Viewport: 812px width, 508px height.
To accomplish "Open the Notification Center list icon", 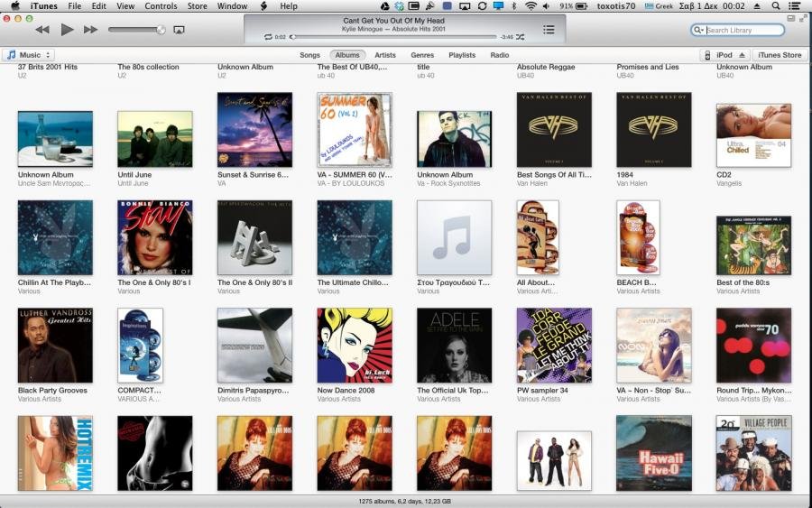I will pyautogui.click(x=794, y=6).
